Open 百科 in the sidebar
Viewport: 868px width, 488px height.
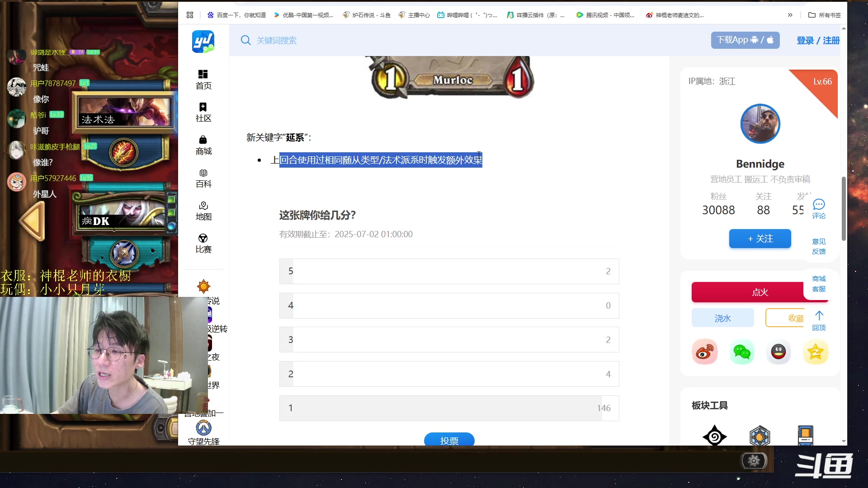[203, 178]
